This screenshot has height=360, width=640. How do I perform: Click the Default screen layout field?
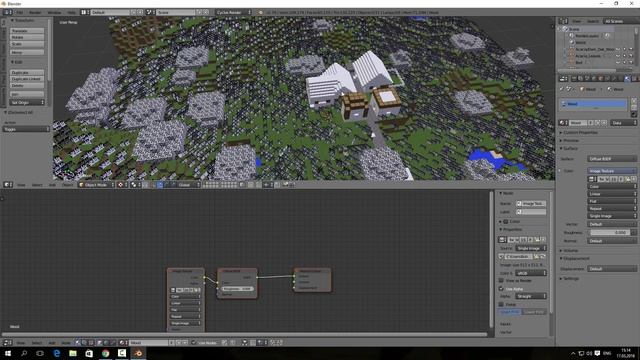click(x=110, y=13)
